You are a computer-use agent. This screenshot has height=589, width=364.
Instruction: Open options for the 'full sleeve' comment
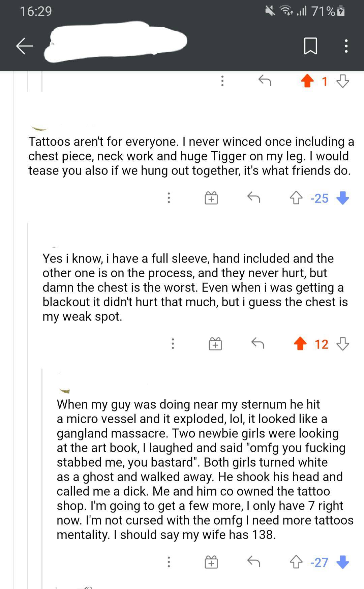click(x=173, y=344)
